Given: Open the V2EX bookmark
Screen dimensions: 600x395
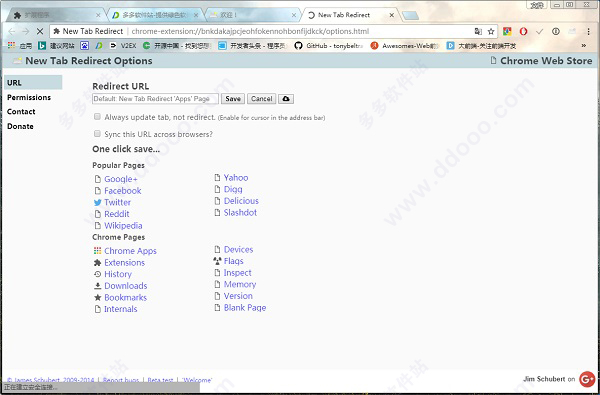Looking at the screenshot, I should coord(122,46).
